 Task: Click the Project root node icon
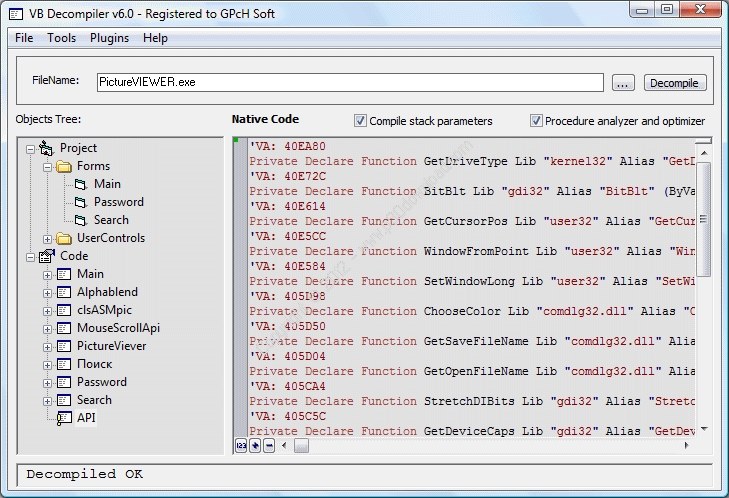pos(47,148)
